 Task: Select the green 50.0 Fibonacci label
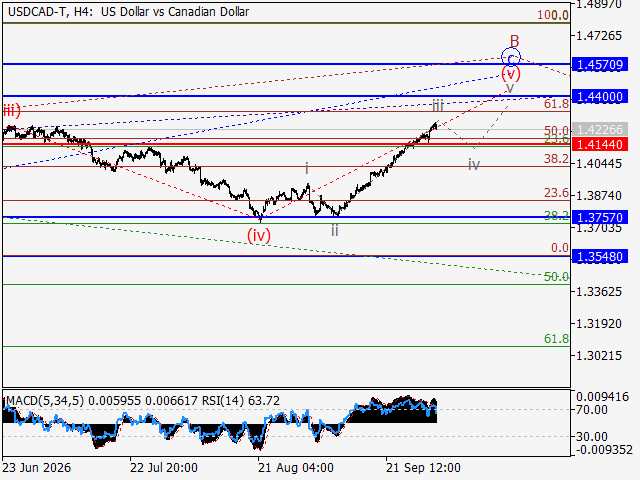[556, 277]
